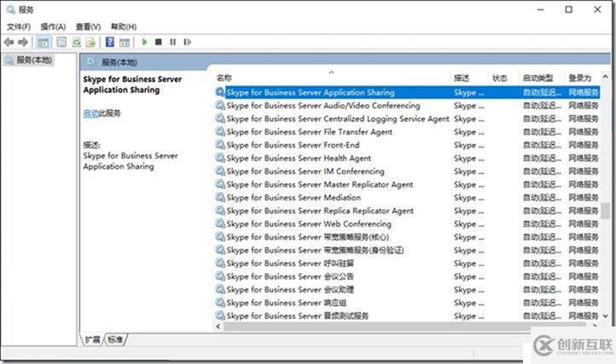616x364 pixels.
Task: Switch to the 扩展 tab
Action: 93,339
